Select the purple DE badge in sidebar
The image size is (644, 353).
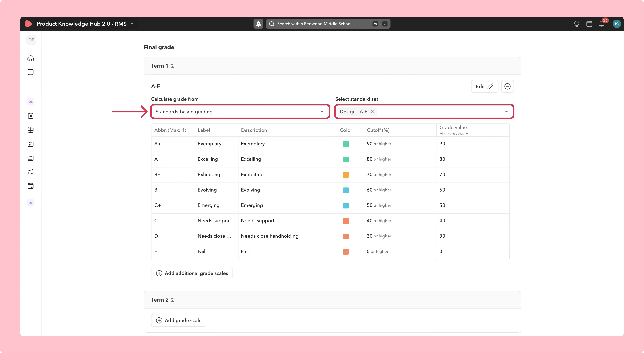tap(31, 102)
